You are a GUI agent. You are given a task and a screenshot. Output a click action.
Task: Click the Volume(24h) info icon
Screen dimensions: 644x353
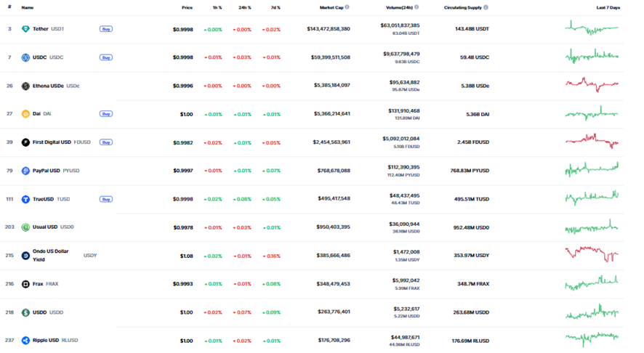(x=416, y=7)
